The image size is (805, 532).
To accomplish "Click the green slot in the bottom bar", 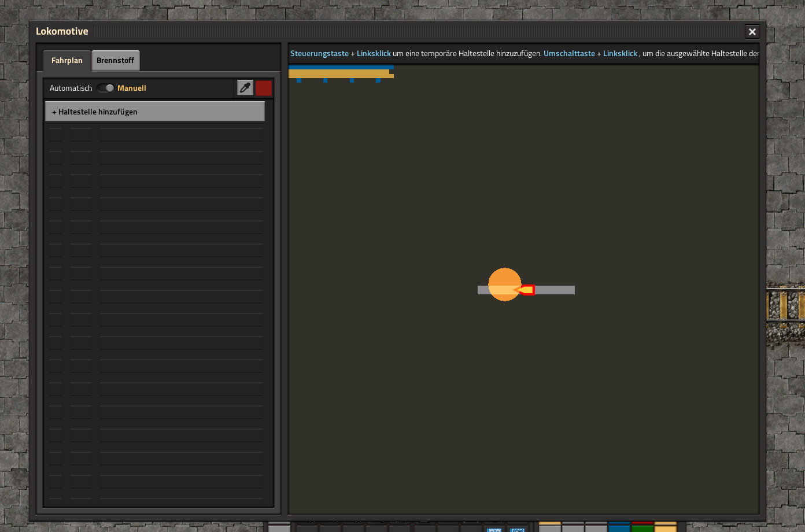I will click(642, 527).
